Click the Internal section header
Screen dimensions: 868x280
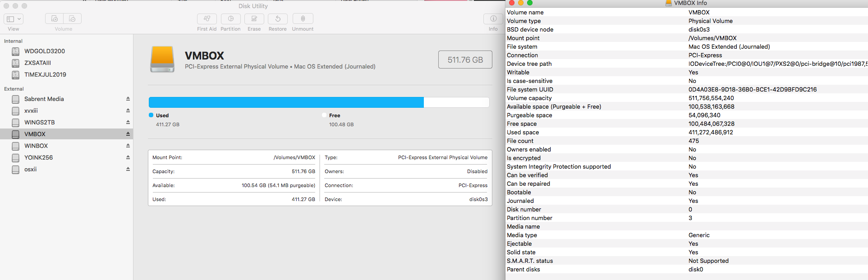click(13, 41)
